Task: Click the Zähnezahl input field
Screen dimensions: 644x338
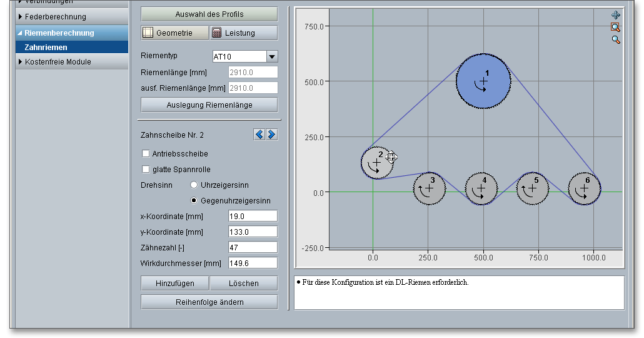Action: [253, 247]
